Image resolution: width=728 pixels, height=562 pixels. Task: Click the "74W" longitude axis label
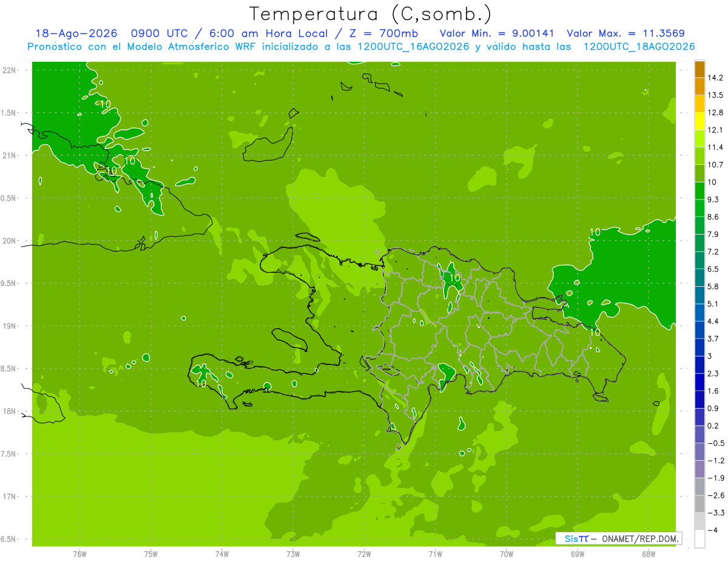tap(222, 554)
